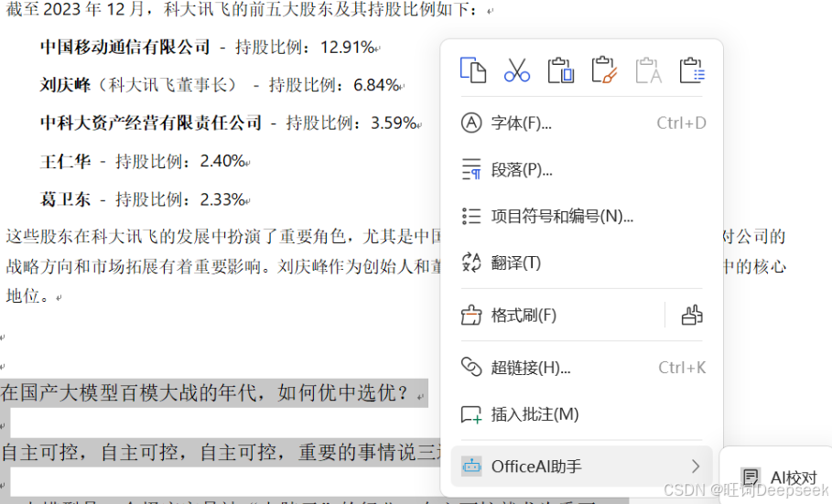832x504 pixels.
Task: Click the translate arrows icon
Action: coord(471,263)
